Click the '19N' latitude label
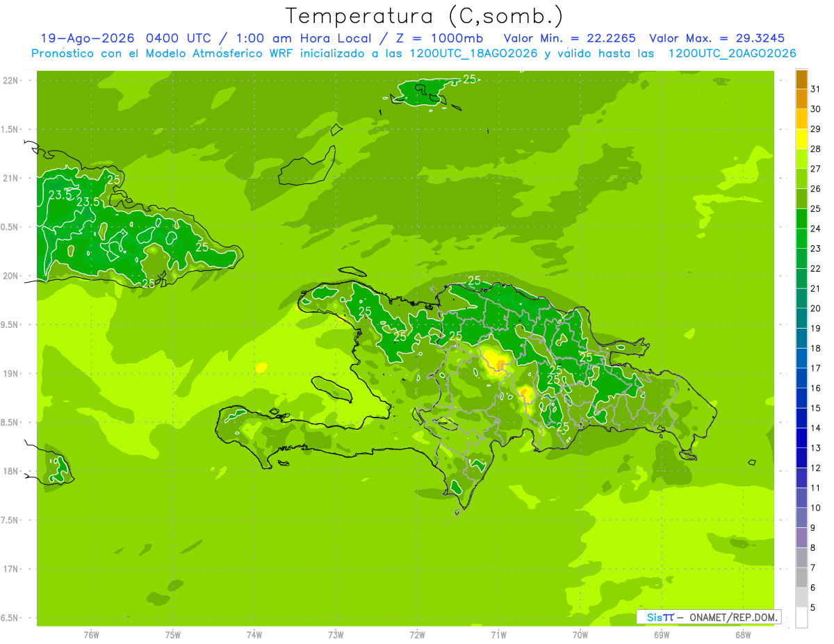Image resolution: width=834 pixels, height=644 pixels. 10,374
